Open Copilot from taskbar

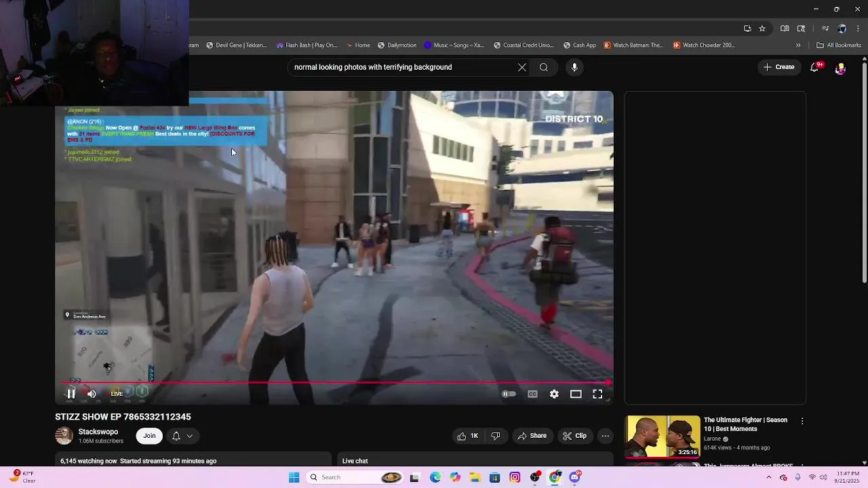(455, 477)
